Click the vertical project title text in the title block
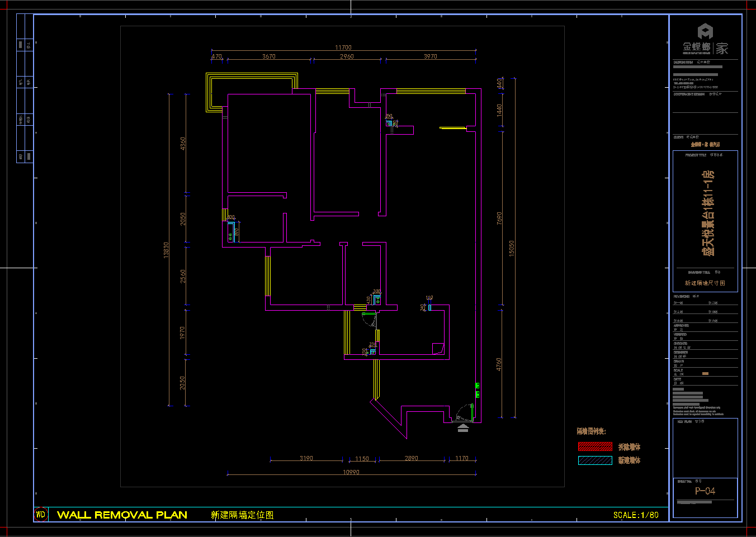 pyautogui.click(x=708, y=213)
